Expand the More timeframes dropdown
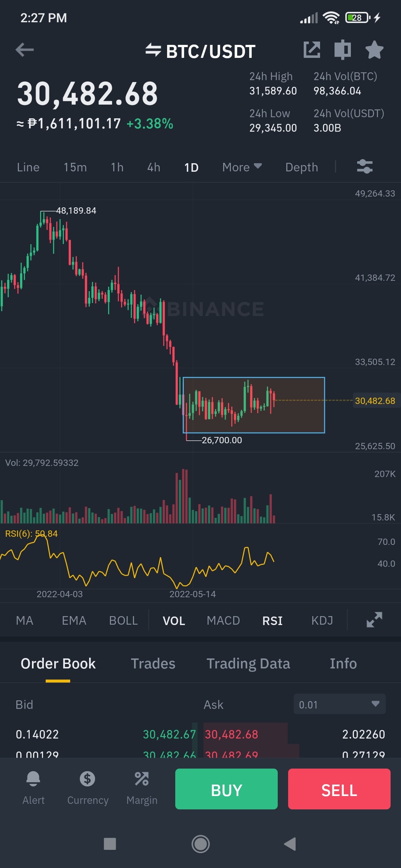Viewport: 401px width, 868px height. click(x=242, y=167)
